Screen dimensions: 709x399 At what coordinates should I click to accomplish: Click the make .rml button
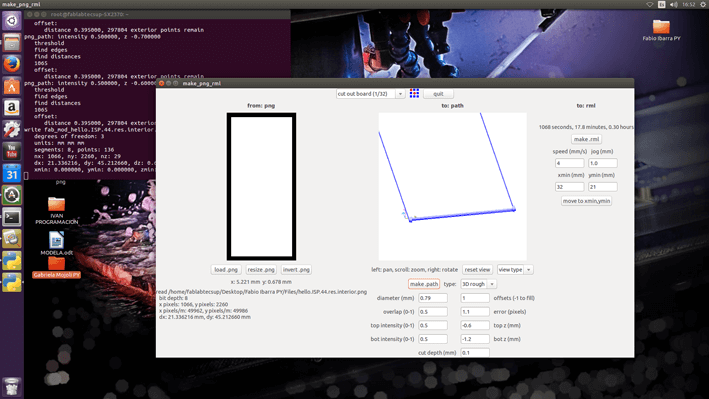point(586,139)
